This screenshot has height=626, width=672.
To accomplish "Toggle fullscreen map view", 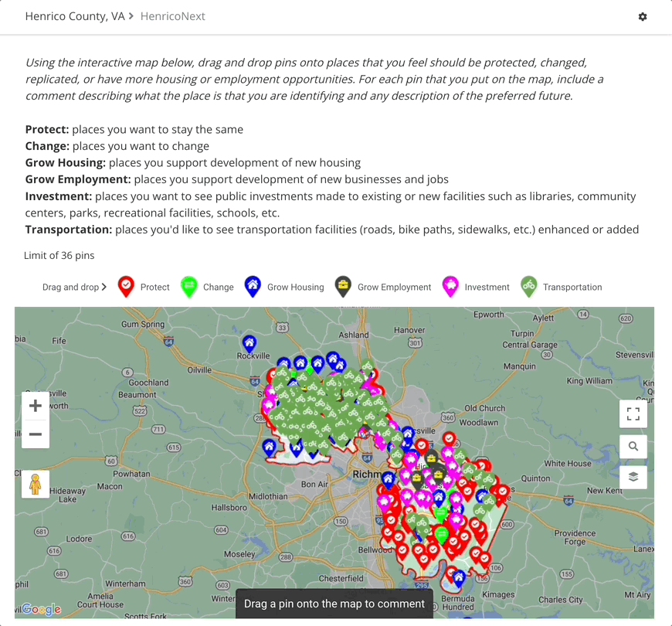I will click(x=633, y=414).
